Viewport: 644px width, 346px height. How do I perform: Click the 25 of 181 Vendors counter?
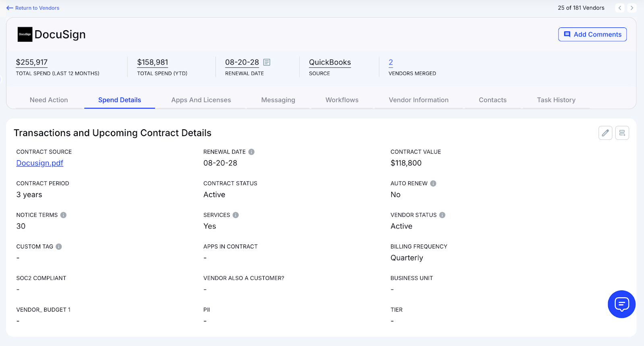tap(581, 8)
